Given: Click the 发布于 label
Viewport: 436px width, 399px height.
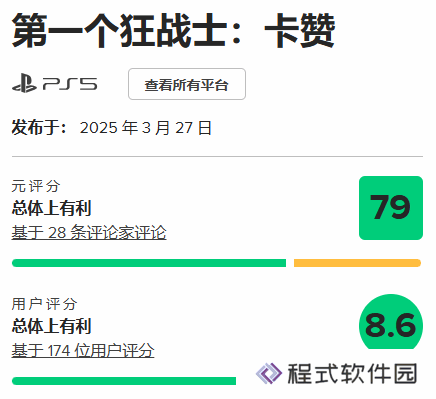Looking at the screenshot, I should (39, 128).
